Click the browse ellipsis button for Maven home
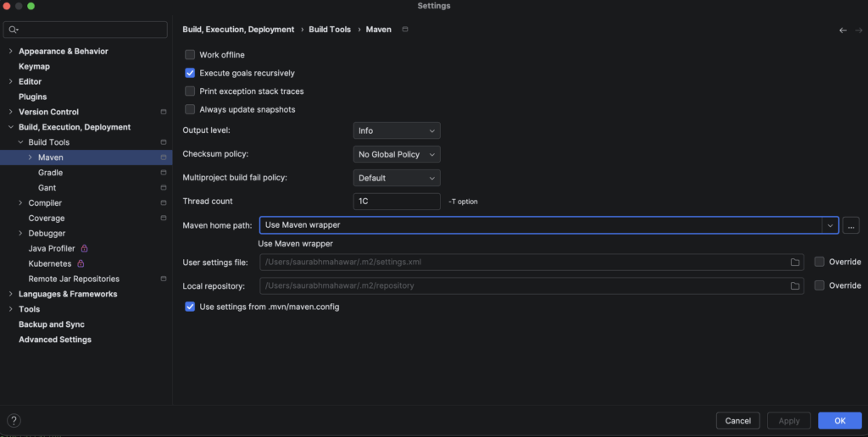Viewport: 868px width, 437px height. coord(851,225)
